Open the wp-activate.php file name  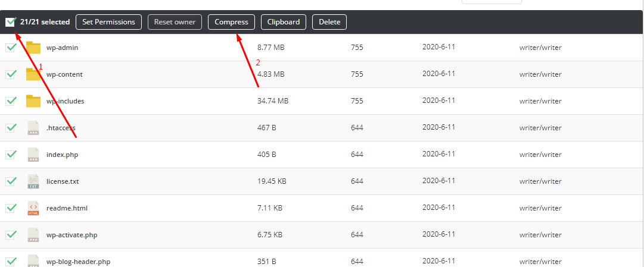pos(72,235)
